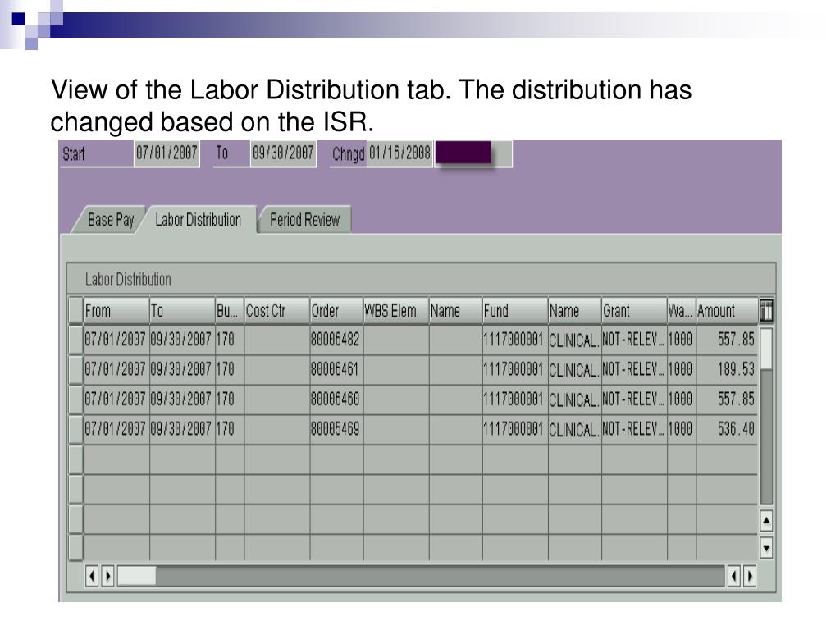840x630 pixels.
Task: Click the right-side scroll right arrow
Action: [x=750, y=577]
